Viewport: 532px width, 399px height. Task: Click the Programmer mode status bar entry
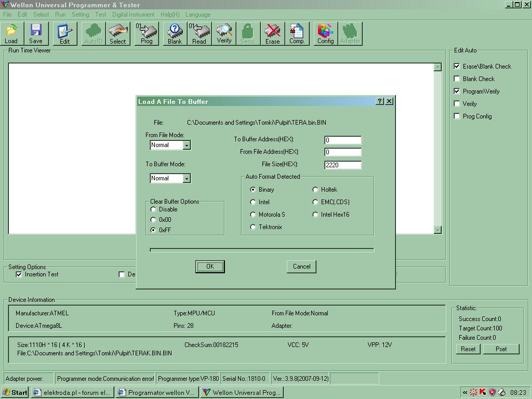click(x=105, y=378)
